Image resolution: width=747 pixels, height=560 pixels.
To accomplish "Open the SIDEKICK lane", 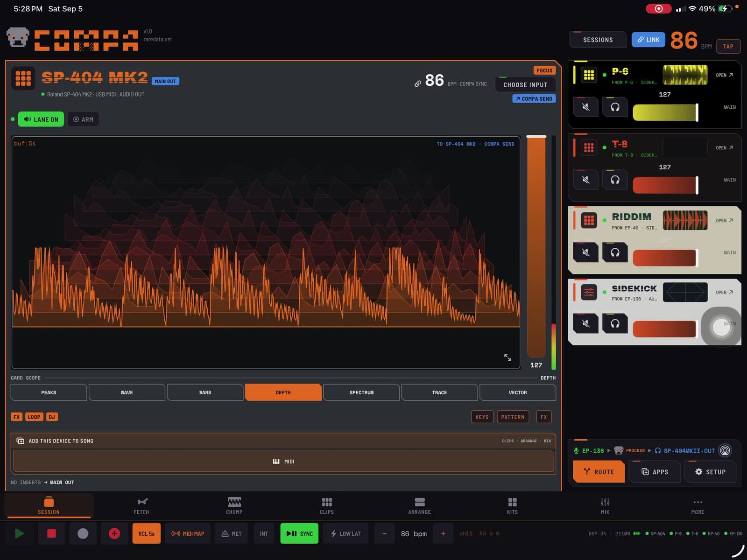I will [x=724, y=293].
